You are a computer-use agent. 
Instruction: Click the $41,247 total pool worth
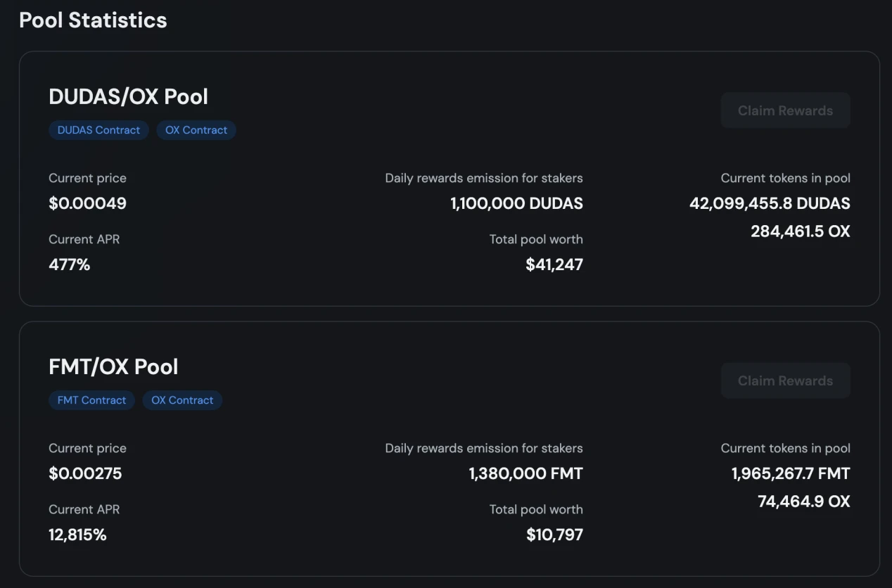point(554,264)
